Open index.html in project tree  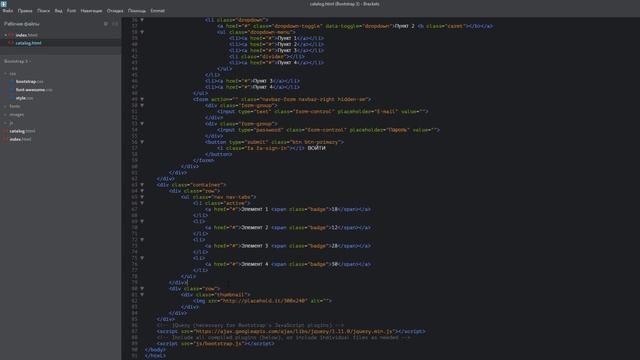click(x=20, y=139)
